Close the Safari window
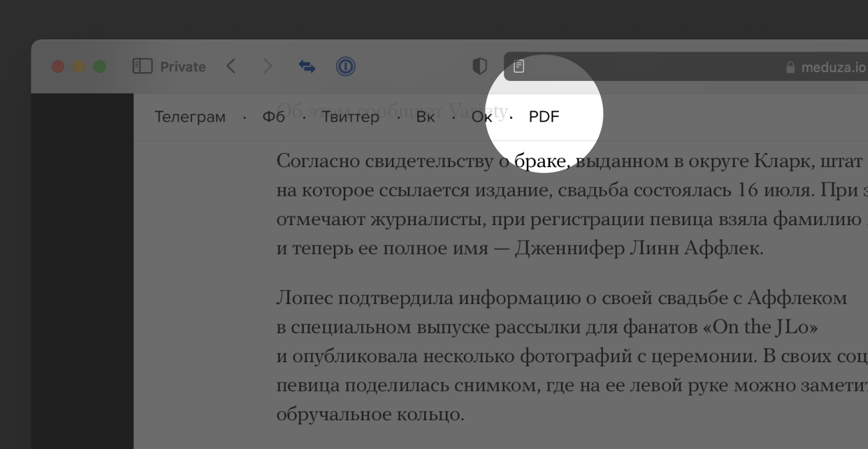 click(x=58, y=67)
